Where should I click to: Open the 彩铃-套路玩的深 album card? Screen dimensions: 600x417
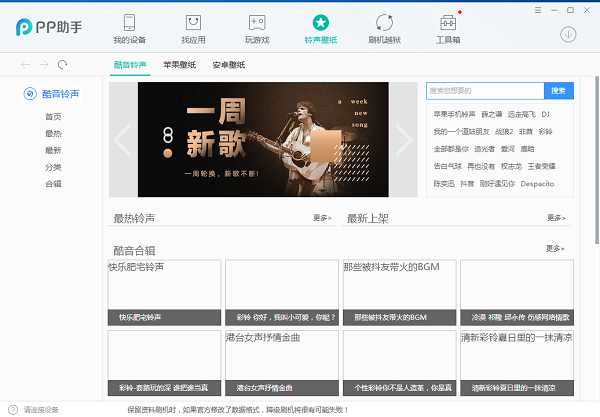tap(165, 363)
